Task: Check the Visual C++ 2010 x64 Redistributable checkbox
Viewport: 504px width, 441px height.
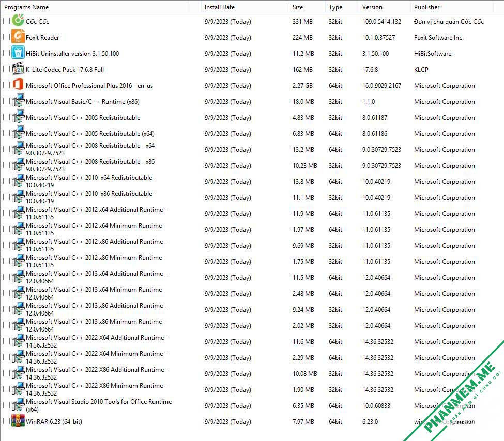Action: click(6, 181)
